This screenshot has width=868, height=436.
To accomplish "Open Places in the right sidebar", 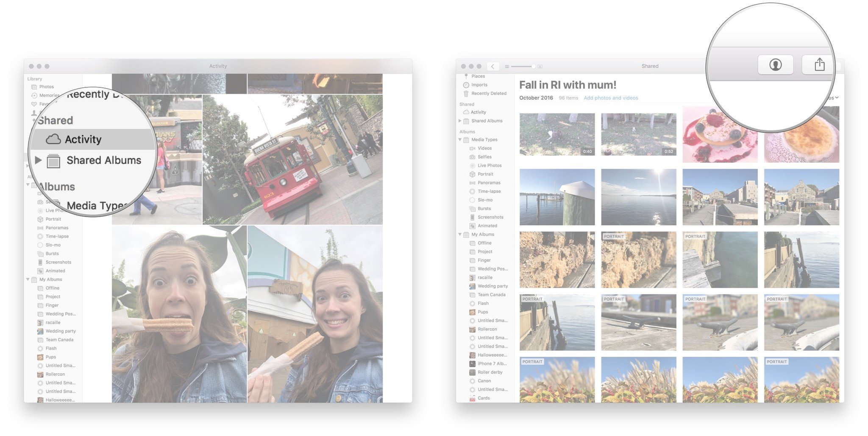I will pyautogui.click(x=478, y=76).
